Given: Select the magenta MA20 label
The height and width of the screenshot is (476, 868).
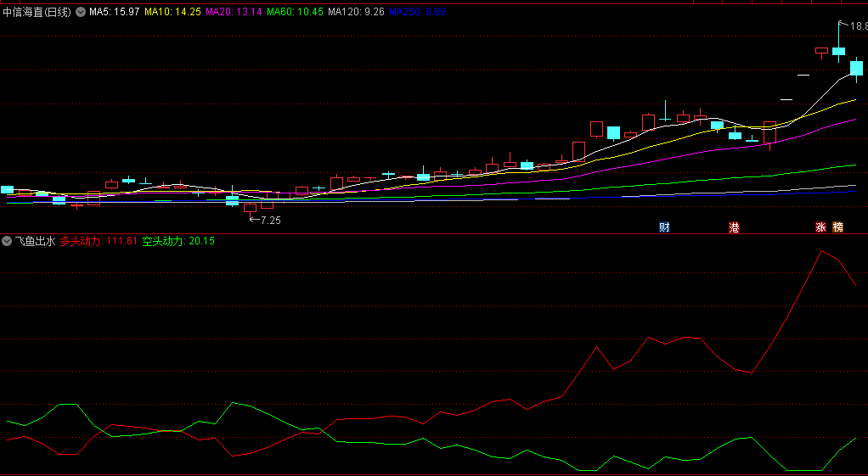Looking at the screenshot, I should pyautogui.click(x=234, y=12).
